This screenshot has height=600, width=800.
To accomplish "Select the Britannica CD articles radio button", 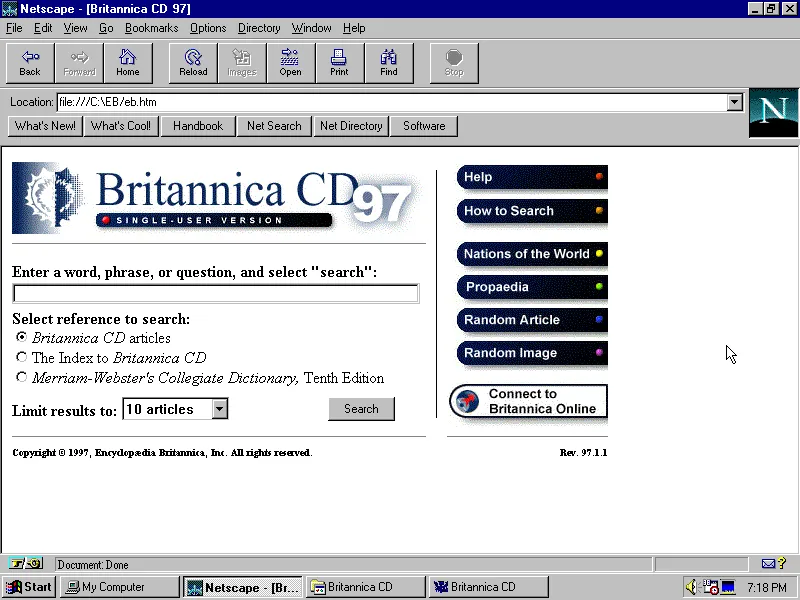I will (21, 338).
